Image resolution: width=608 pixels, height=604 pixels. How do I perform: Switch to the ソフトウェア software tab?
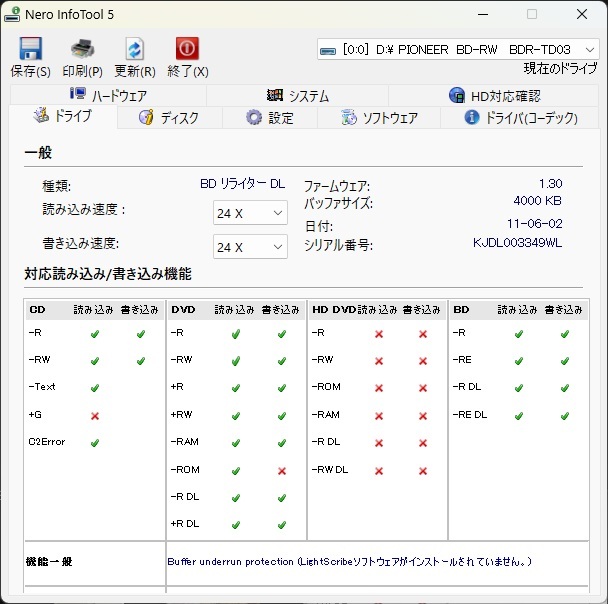[x=379, y=118]
